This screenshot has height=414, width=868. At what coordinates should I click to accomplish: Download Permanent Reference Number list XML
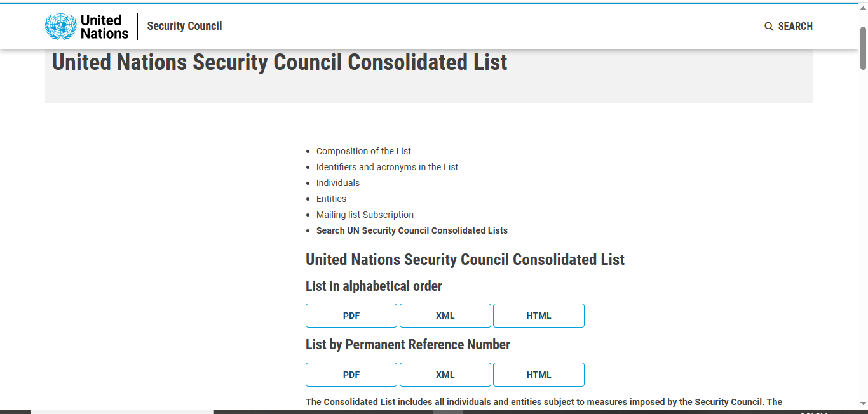tap(445, 375)
